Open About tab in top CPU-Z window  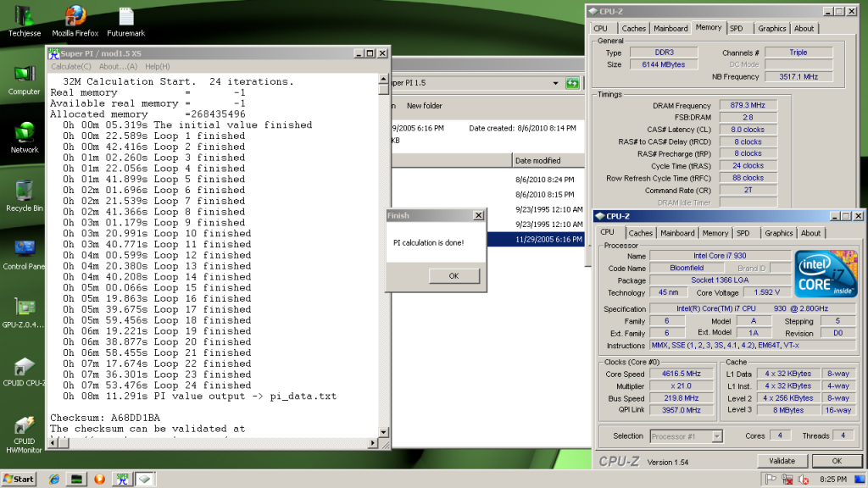pyautogui.click(x=804, y=28)
